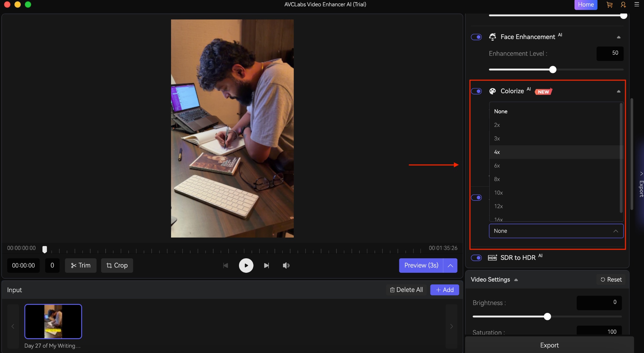Skip to the next frame

(266, 265)
